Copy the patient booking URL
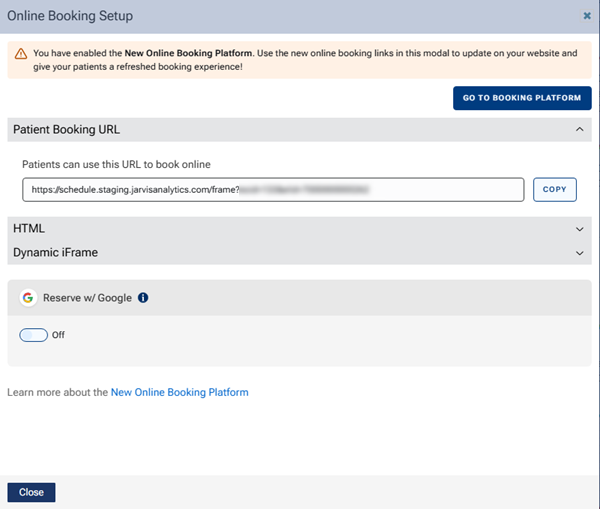The height and width of the screenshot is (509, 600). (x=554, y=189)
